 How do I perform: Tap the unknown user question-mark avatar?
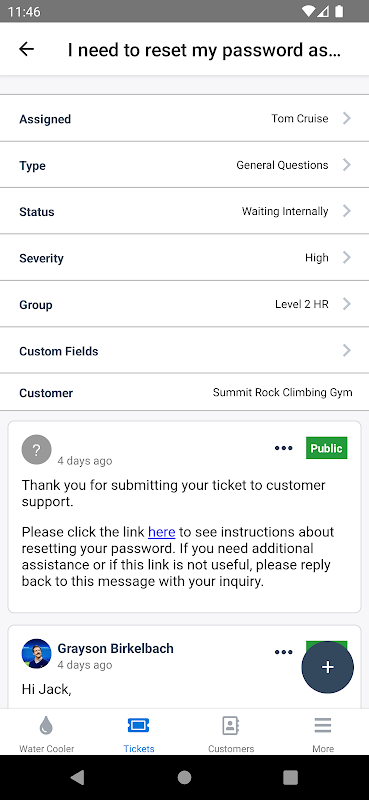36,449
